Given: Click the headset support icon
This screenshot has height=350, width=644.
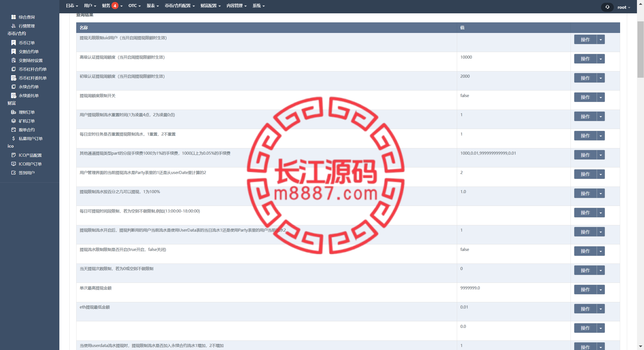Looking at the screenshot, I should 607,7.
